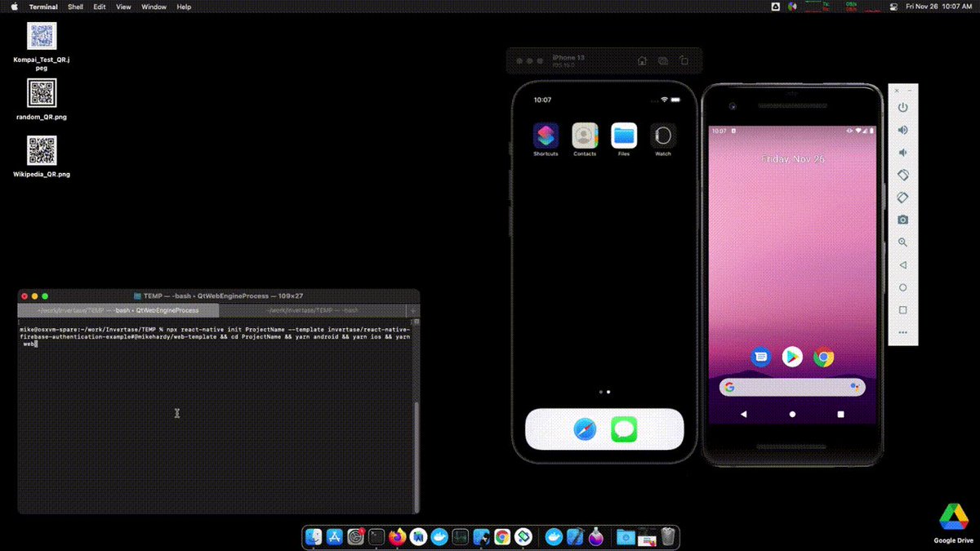Open the Edit menu
This screenshot has height=551, width=980.
[x=100, y=7]
